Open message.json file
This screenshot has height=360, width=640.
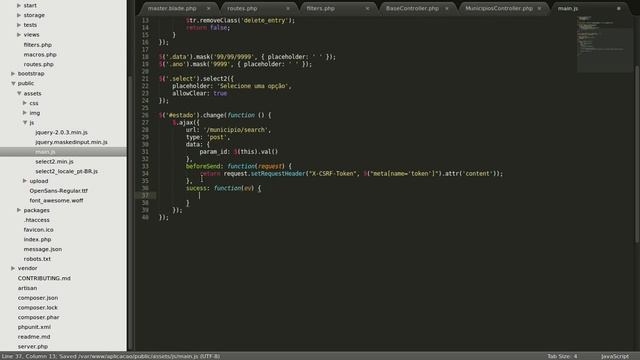42,249
